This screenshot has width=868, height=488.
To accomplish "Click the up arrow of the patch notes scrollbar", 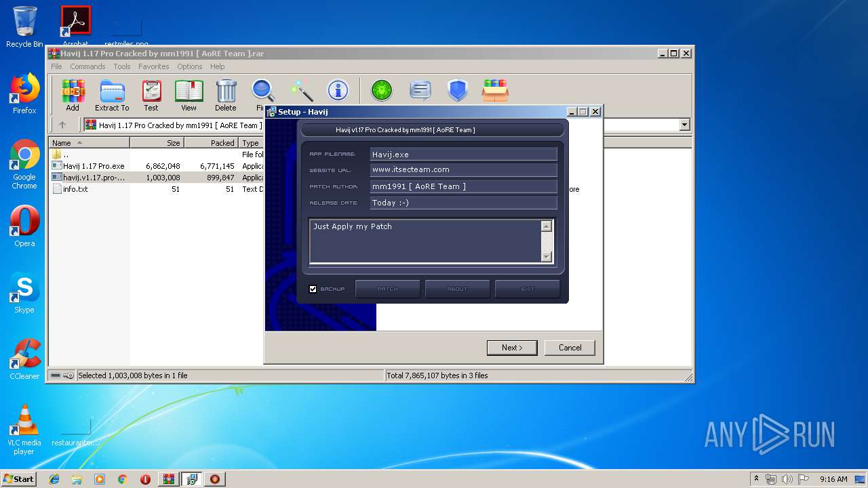I will click(546, 226).
